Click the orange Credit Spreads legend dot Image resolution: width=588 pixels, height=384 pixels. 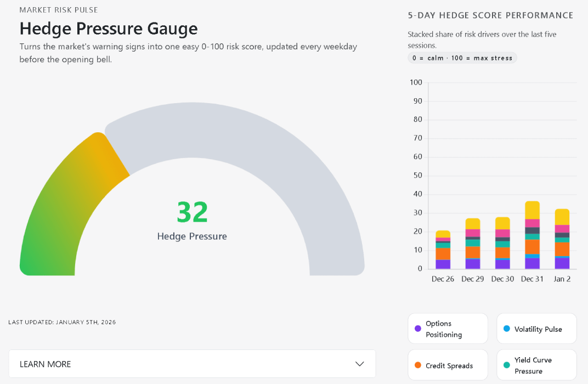[x=418, y=365]
